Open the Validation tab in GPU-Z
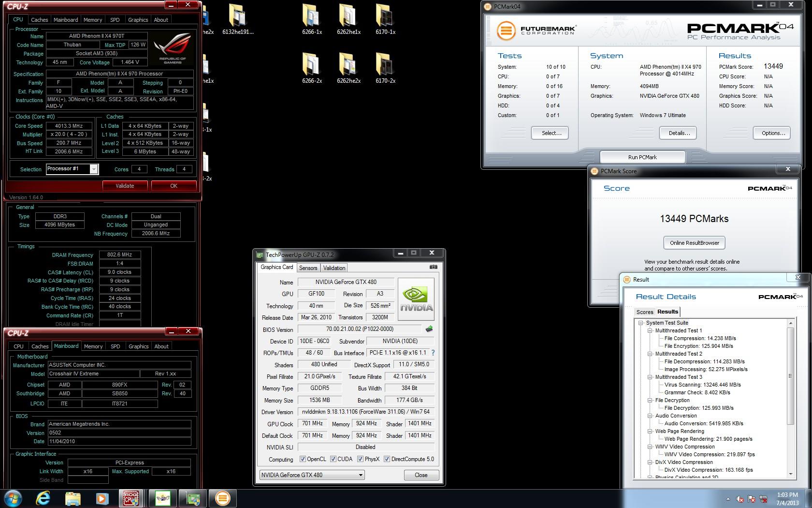 pos(334,268)
